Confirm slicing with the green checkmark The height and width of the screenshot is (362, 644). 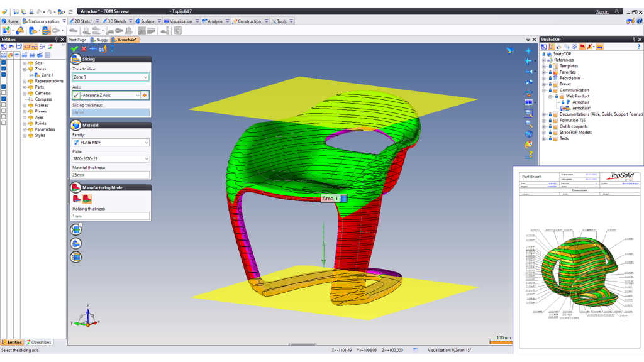pos(74,49)
